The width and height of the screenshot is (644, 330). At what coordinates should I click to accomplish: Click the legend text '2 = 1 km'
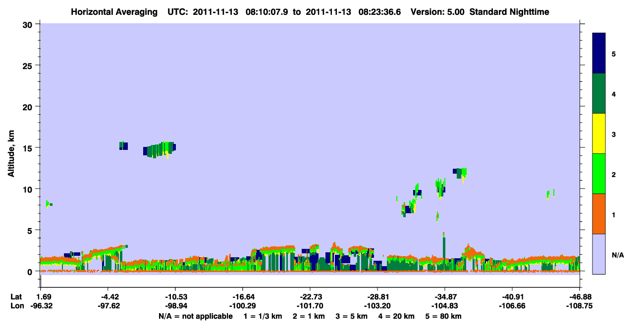click(x=309, y=316)
